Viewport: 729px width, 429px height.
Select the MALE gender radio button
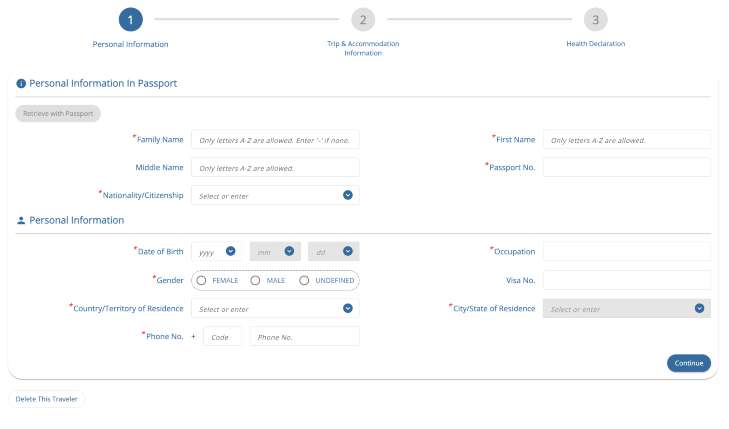click(x=255, y=281)
